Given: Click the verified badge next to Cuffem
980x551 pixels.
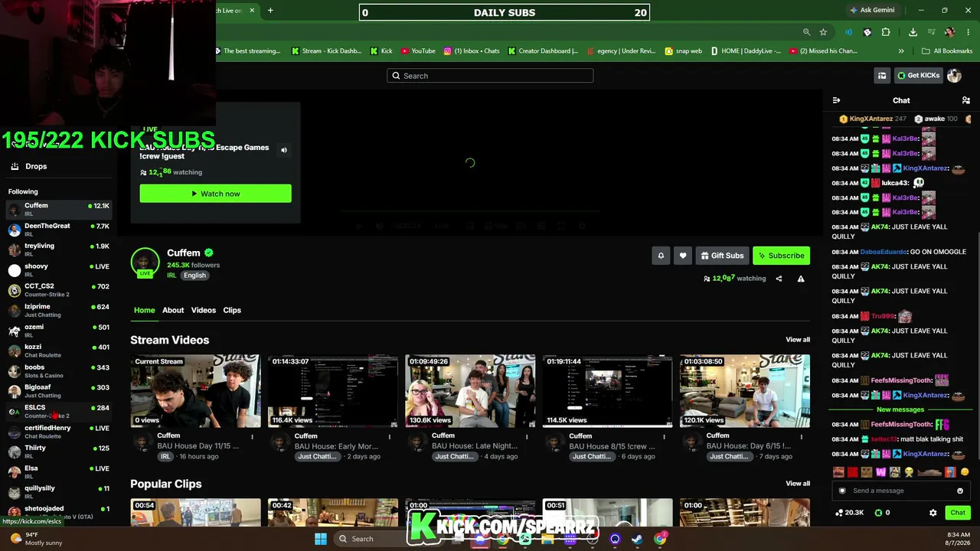Looking at the screenshot, I should (209, 253).
